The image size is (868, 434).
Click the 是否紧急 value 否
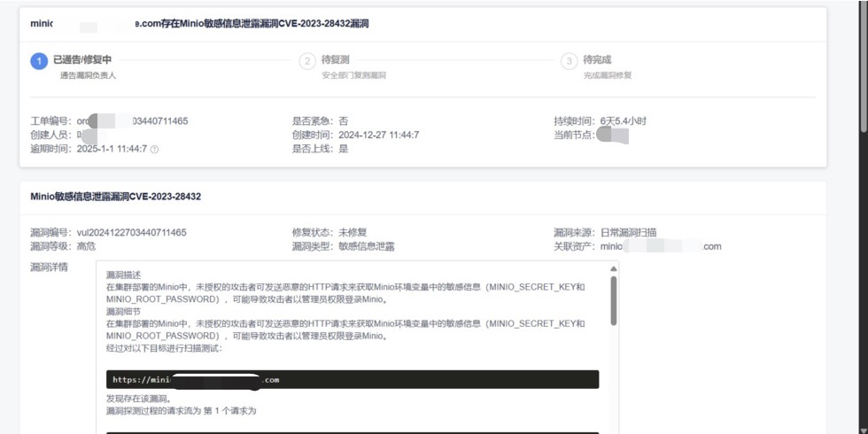pyautogui.click(x=344, y=120)
